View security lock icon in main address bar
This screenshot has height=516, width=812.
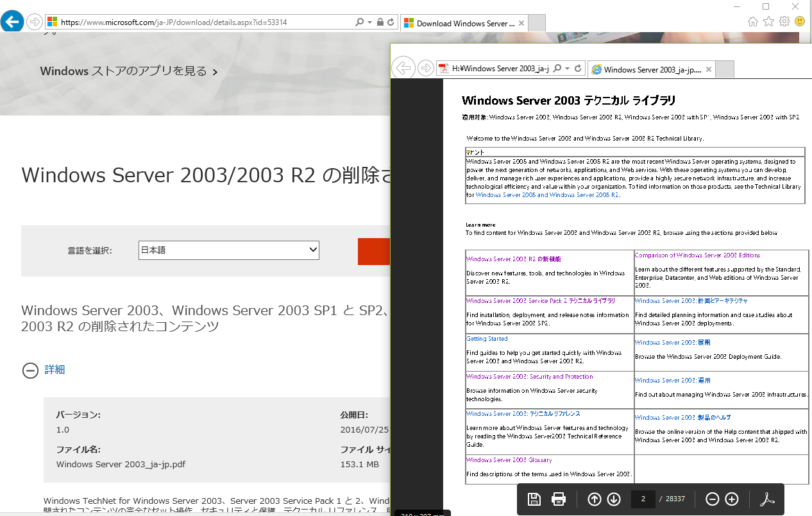[x=380, y=22]
